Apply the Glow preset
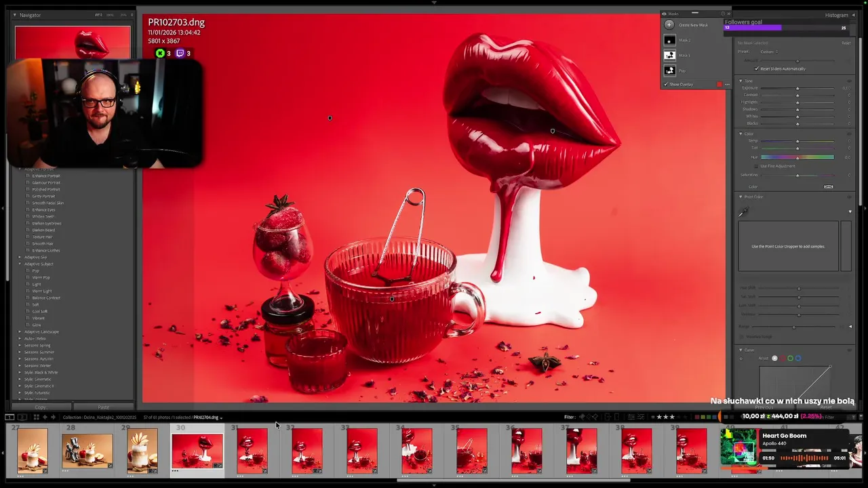The height and width of the screenshot is (488, 868). point(37,325)
